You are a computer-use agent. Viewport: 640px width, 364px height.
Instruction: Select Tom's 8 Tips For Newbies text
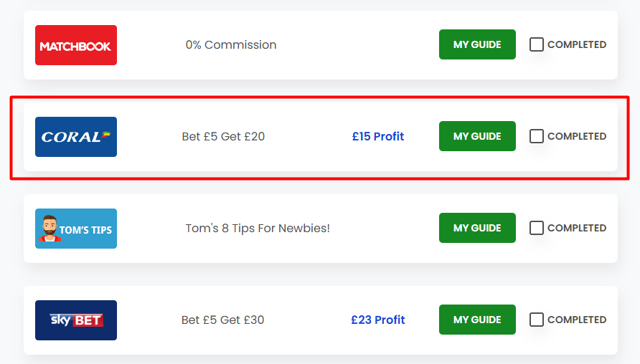click(258, 228)
